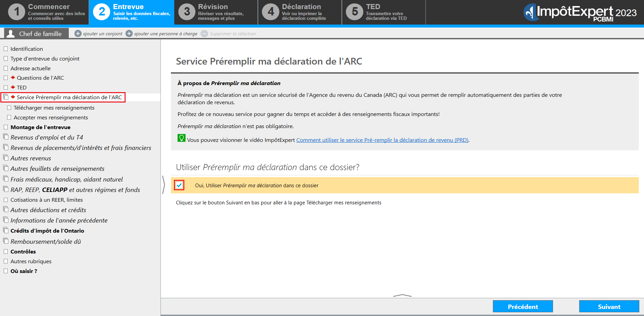
Task: Click the Chef de famille person icon
Action: 11,34
